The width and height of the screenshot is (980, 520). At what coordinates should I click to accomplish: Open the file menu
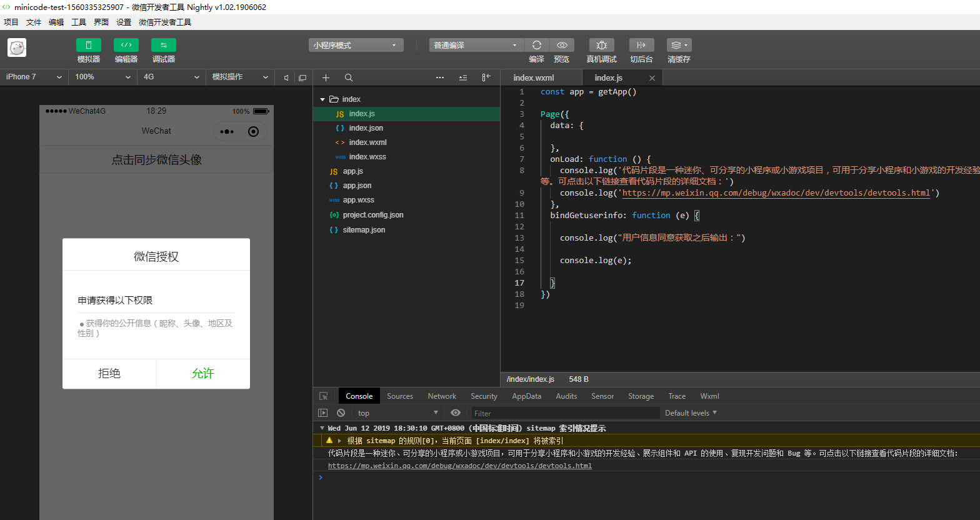(34, 22)
